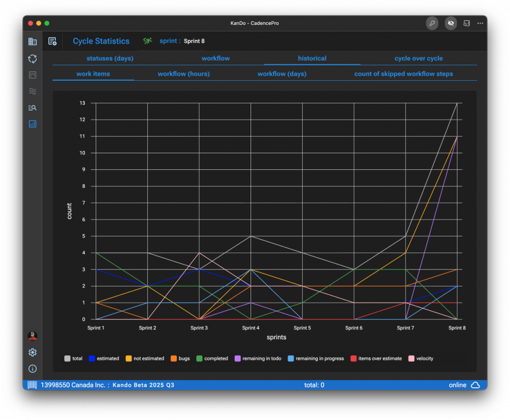Open the kanban board sidebar icon
This screenshot has width=510, height=420.
[32, 75]
